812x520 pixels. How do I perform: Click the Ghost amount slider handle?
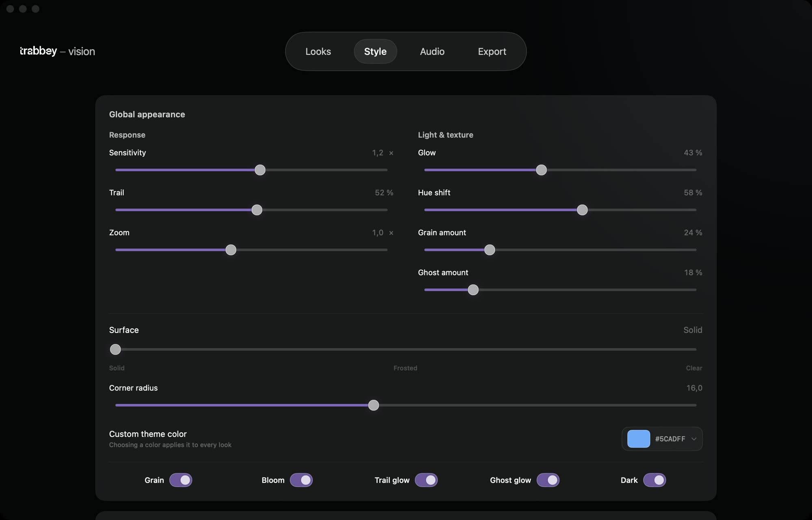coord(473,290)
